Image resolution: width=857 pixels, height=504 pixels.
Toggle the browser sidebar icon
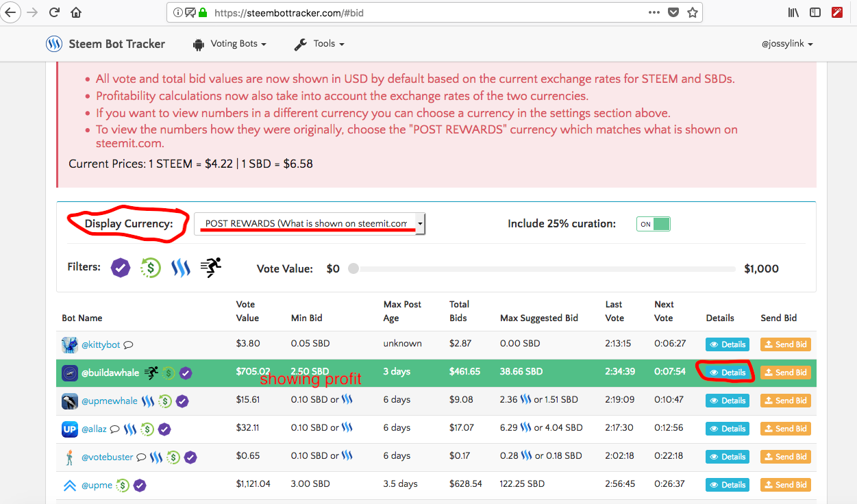coord(815,12)
